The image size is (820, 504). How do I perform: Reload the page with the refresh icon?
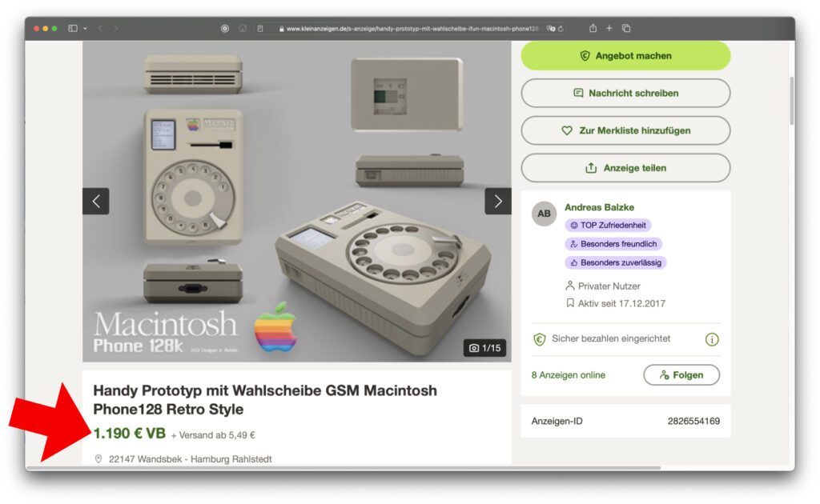[x=561, y=29]
